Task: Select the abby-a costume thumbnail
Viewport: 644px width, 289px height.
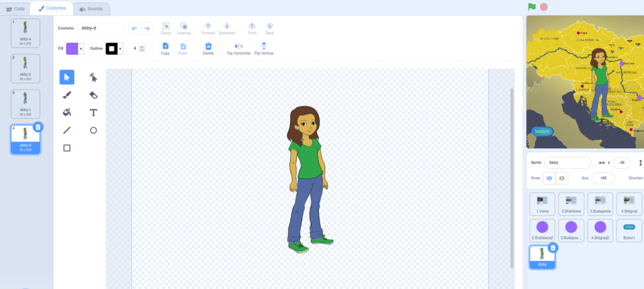Action: click(x=25, y=33)
